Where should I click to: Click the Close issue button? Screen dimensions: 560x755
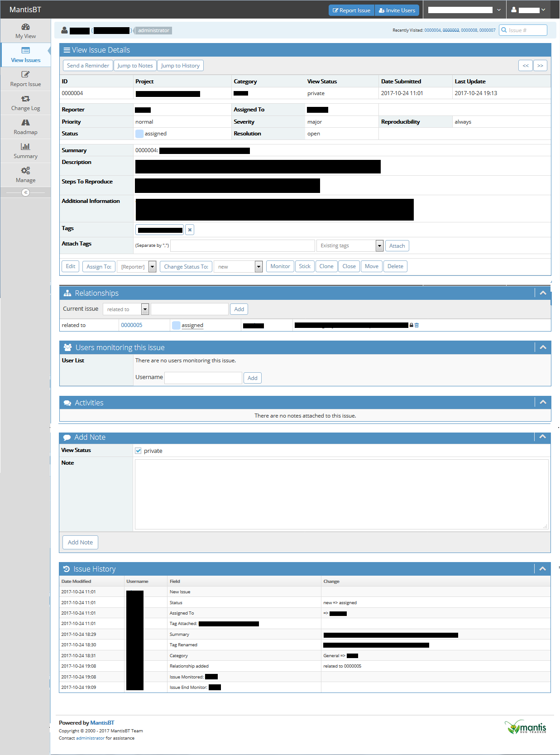[x=349, y=266]
